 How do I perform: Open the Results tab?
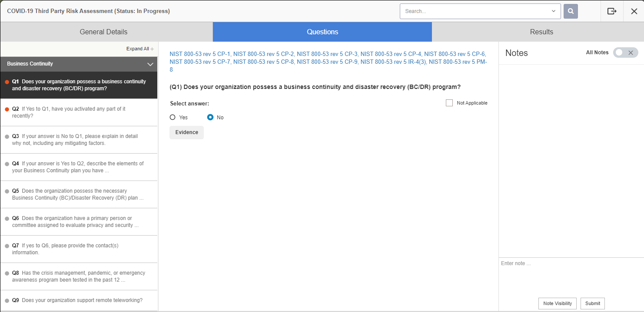[541, 32]
